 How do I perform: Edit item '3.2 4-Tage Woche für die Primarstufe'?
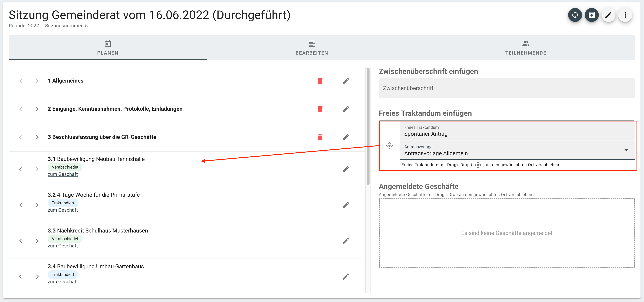point(345,205)
